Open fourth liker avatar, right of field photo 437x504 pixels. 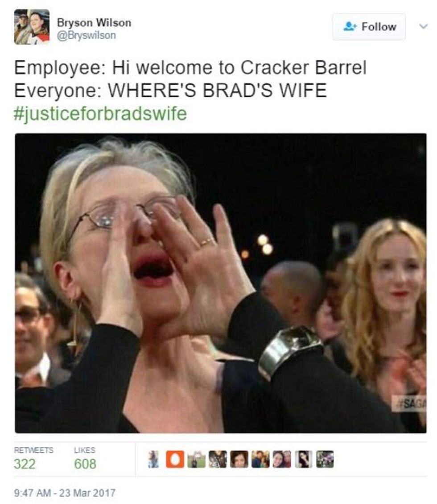(x=218, y=459)
